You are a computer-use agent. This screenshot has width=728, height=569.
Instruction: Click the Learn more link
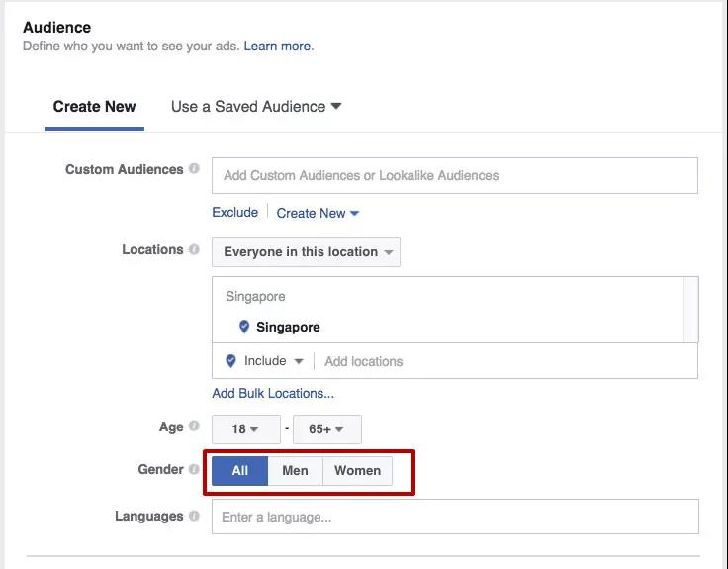(x=278, y=47)
